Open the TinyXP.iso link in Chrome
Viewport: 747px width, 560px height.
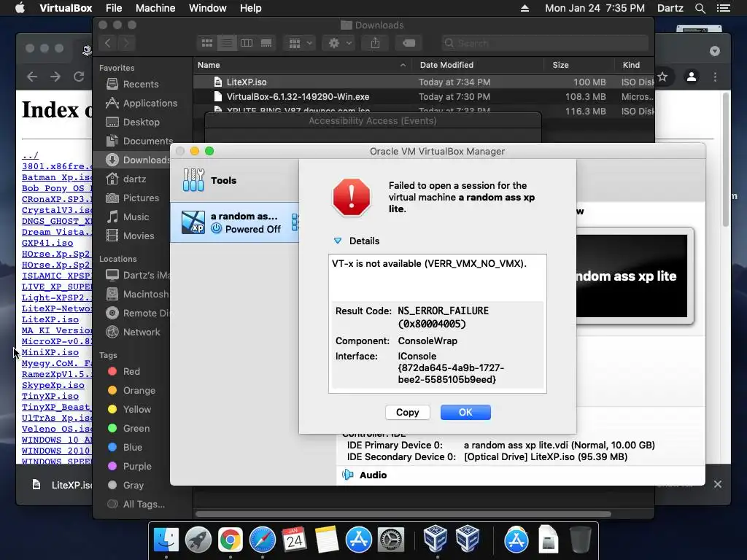pyautogui.click(x=50, y=396)
